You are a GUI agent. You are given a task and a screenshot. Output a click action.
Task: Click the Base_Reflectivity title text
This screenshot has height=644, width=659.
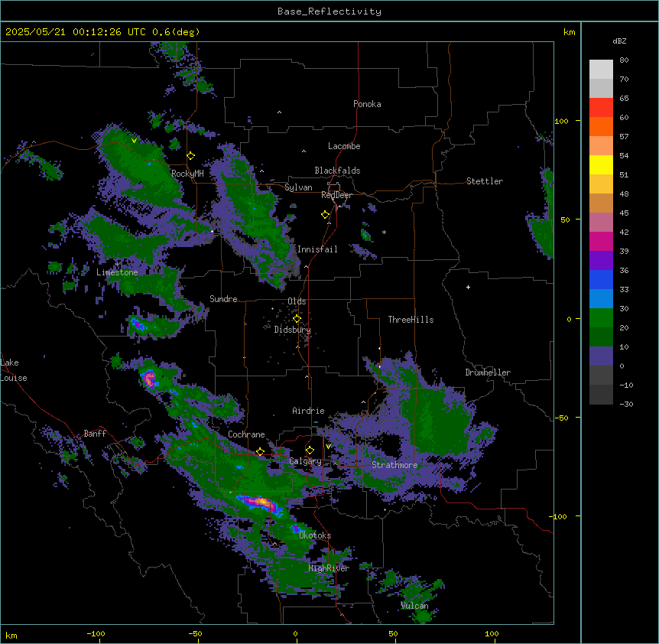click(x=329, y=11)
